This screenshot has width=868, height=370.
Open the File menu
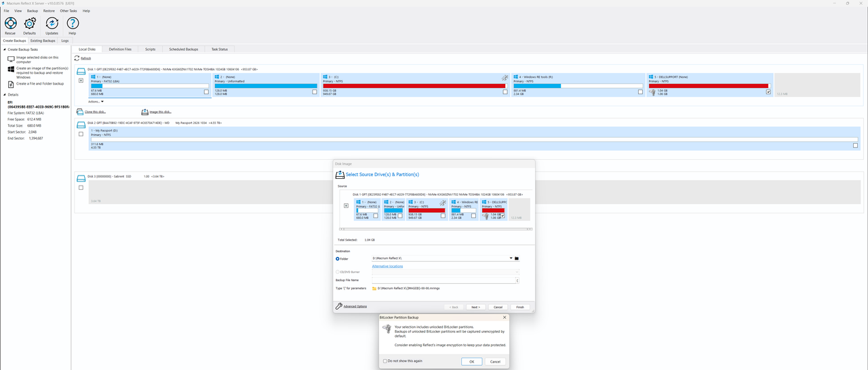pos(7,11)
